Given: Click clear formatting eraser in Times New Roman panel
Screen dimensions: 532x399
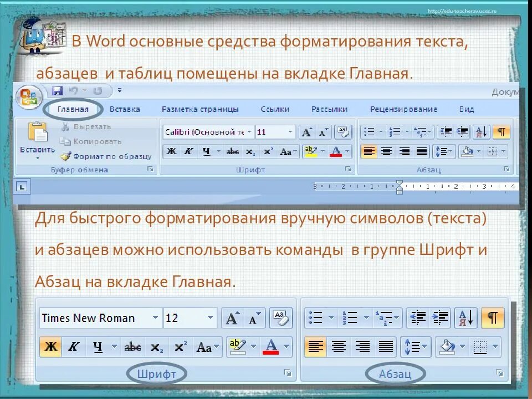Looking at the screenshot, I should pyautogui.click(x=281, y=318).
